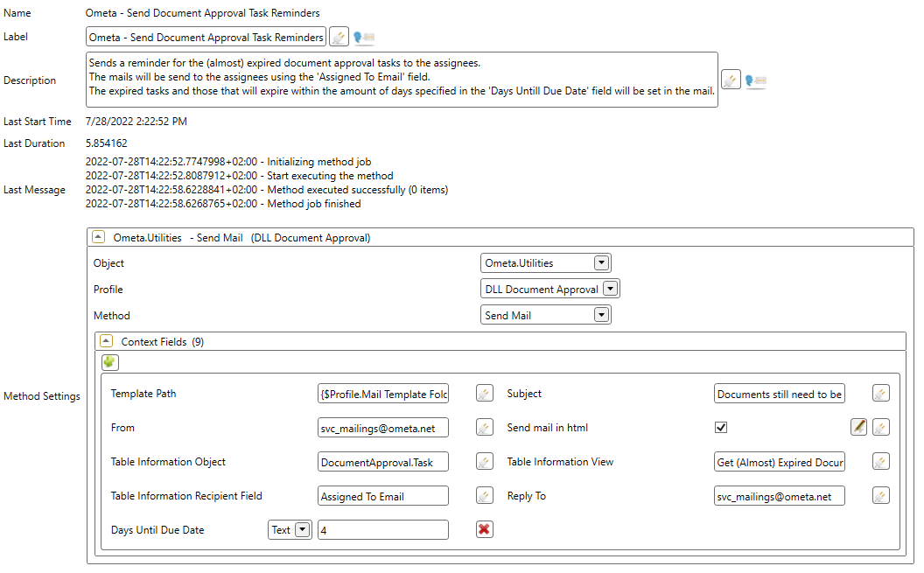The width and height of the screenshot is (924, 573).
Task: Change the Days Until Due Date type dropdown from Text
Action: point(304,529)
